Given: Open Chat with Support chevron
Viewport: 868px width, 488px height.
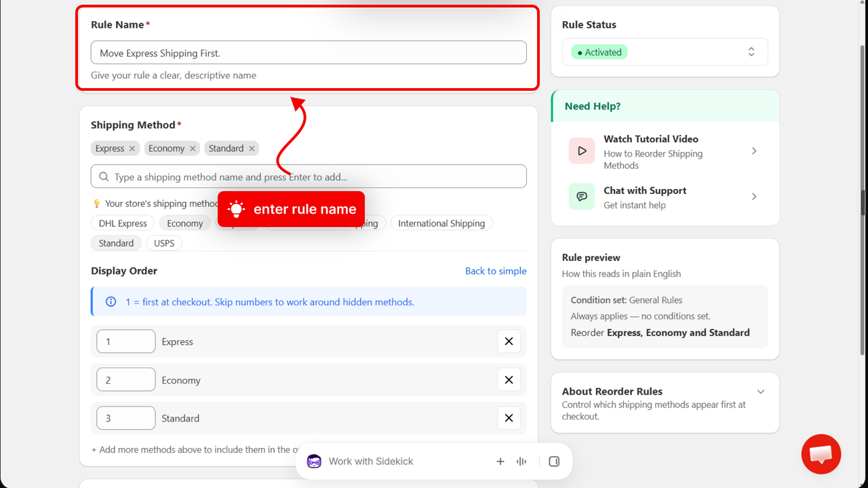Looking at the screenshot, I should coord(754,197).
